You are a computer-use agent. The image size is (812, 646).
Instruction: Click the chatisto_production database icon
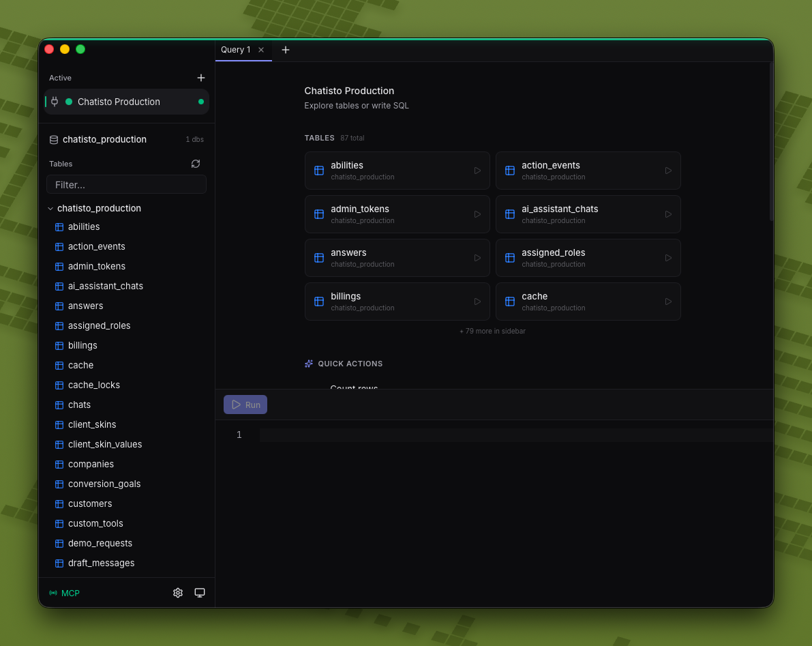click(x=53, y=139)
